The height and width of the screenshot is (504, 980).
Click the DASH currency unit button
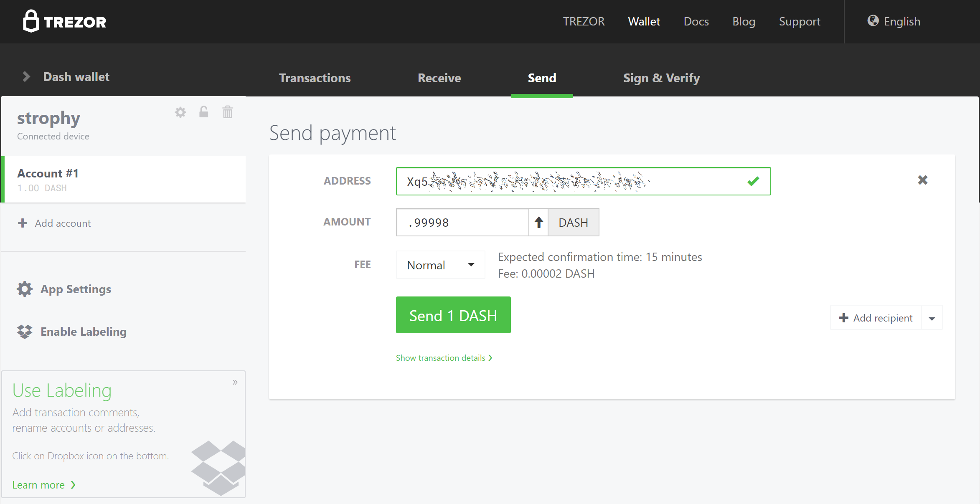[573, 223]
